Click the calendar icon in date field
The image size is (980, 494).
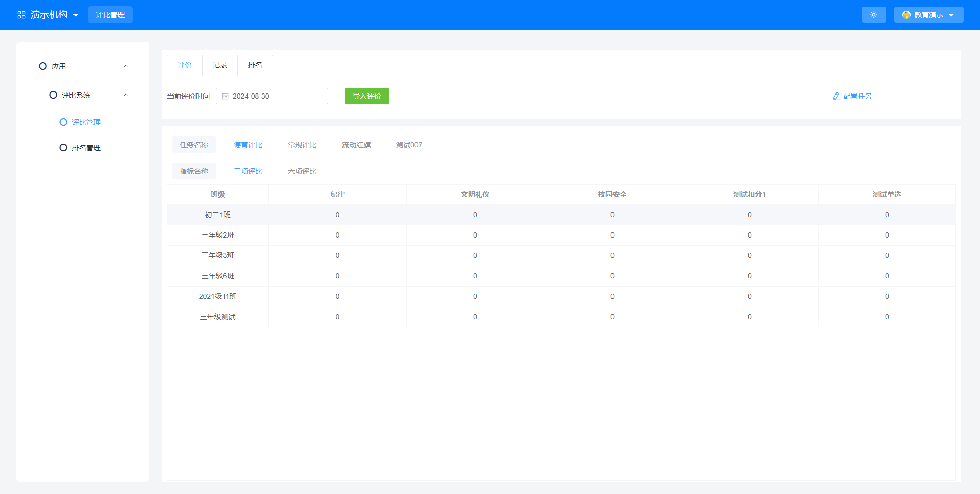(x=225, y=96)
